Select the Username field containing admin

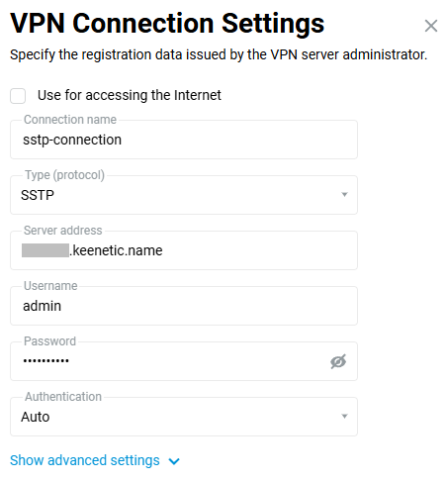pos(184,306)
